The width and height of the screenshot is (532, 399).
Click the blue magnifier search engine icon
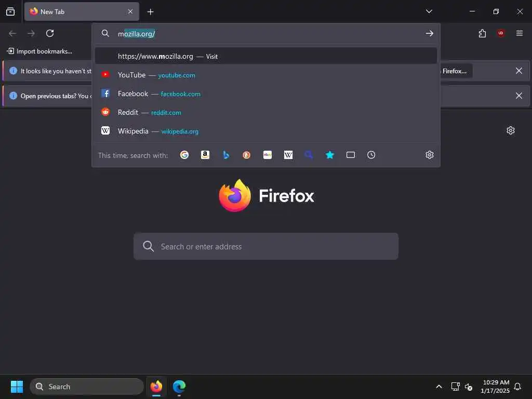(309, 155)
